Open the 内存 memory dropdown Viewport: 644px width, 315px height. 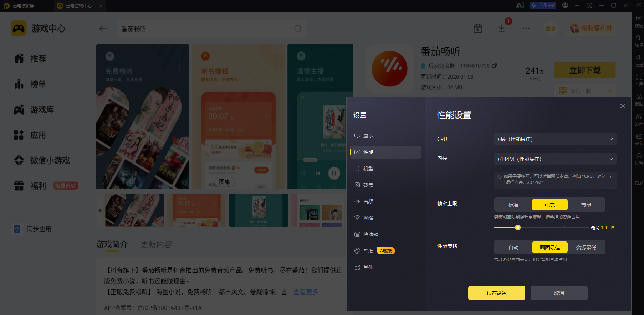(556, 159)
